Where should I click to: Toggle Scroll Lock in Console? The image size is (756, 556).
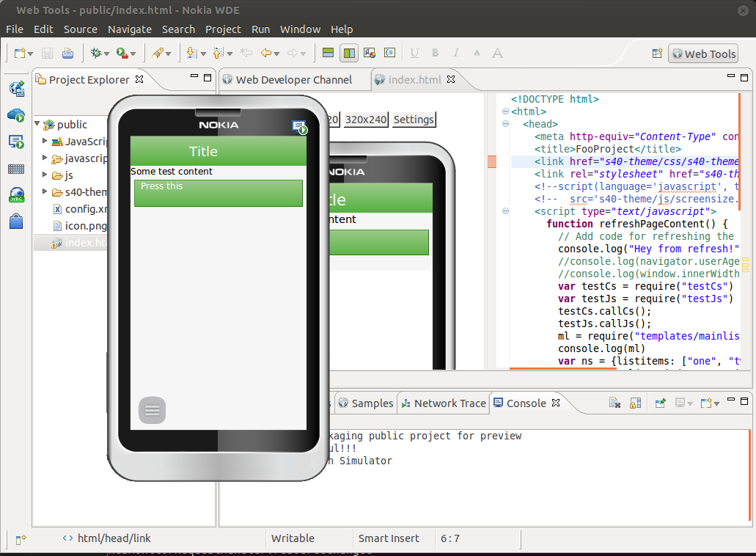[x=636, y=403]
